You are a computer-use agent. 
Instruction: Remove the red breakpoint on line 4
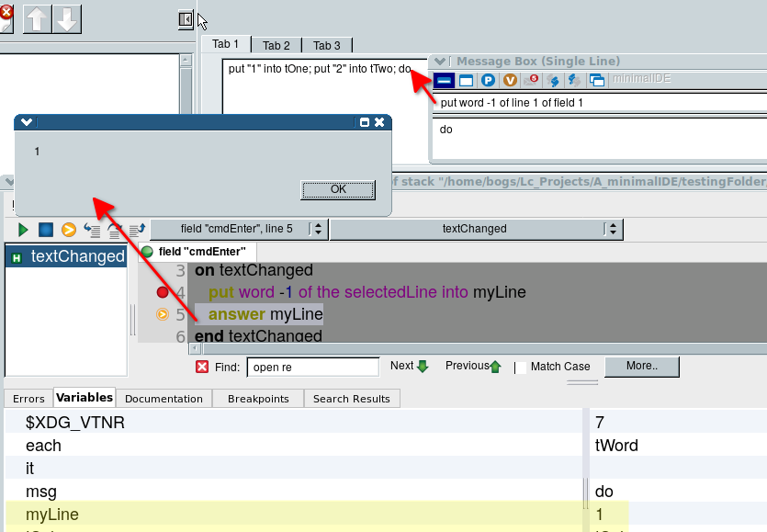tap(163, 292)
